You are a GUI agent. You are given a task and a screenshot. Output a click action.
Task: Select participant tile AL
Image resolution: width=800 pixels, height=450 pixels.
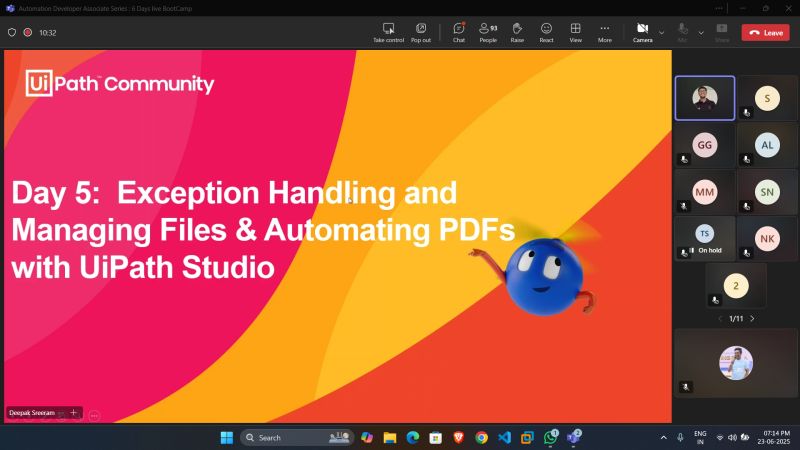click(767, 145)
